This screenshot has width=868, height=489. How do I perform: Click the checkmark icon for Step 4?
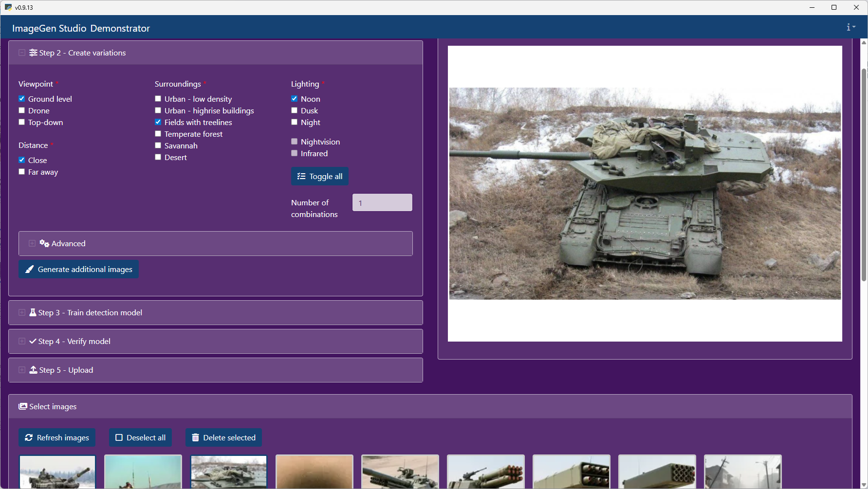click(x=33, y=341)
